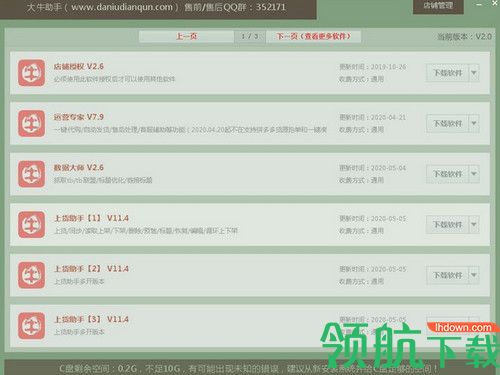Expand download options arrow for 上货助手【2】
Image resolution: width=500 pixels, height=375 pixels.
click(474, 275)
